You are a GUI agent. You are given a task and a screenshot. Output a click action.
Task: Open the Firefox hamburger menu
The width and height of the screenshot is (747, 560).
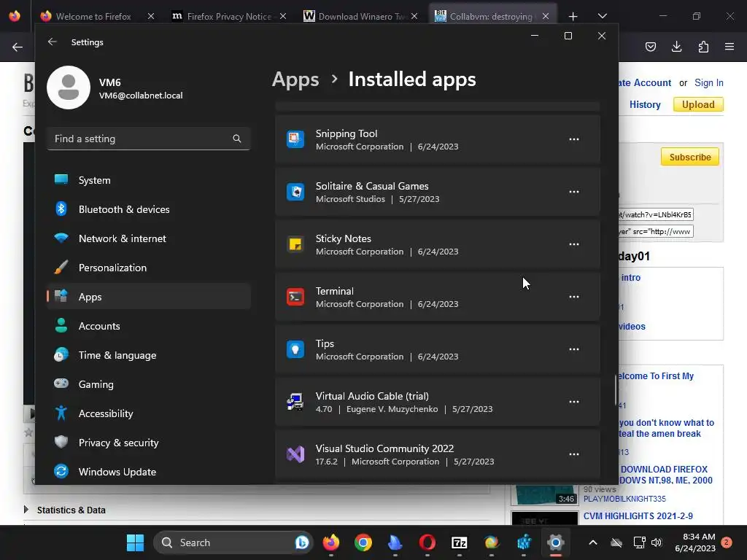729,47
